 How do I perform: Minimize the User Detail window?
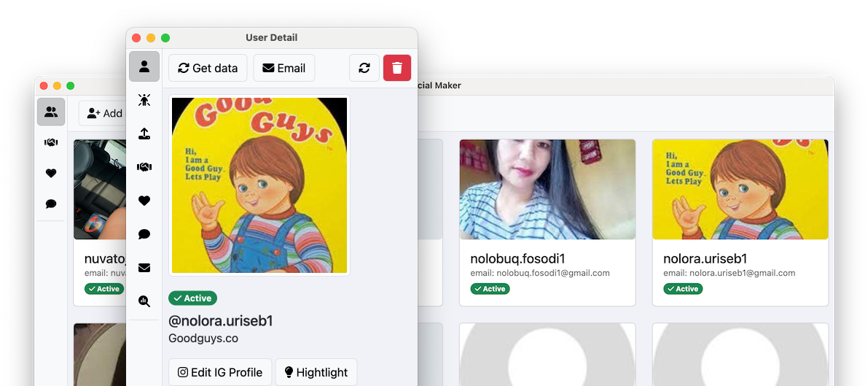point(151,38)
